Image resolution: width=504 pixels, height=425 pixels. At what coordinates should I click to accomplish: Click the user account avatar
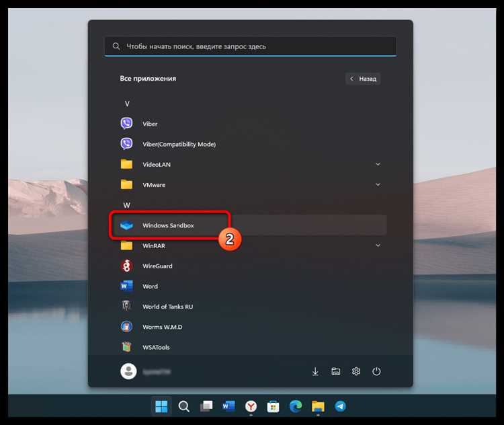click(128, 371)
